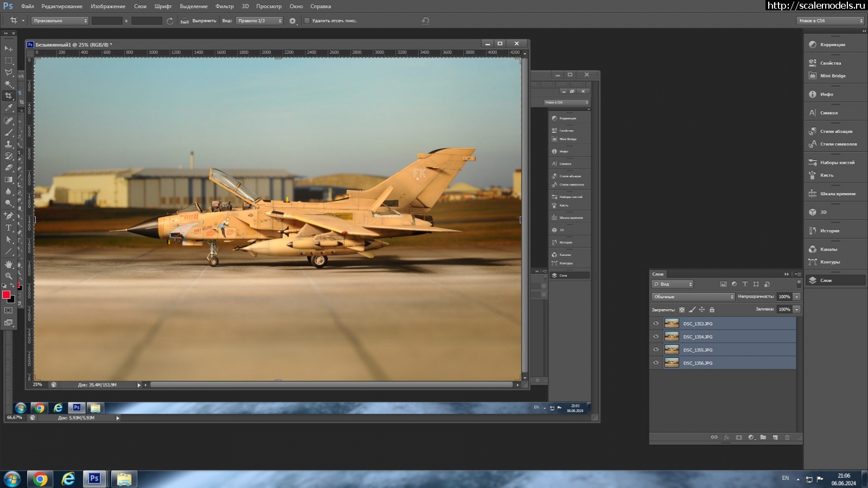Select the Rectangular Marquee tool
The width and height of the screenshot is (868, 488).
[9, 61]
